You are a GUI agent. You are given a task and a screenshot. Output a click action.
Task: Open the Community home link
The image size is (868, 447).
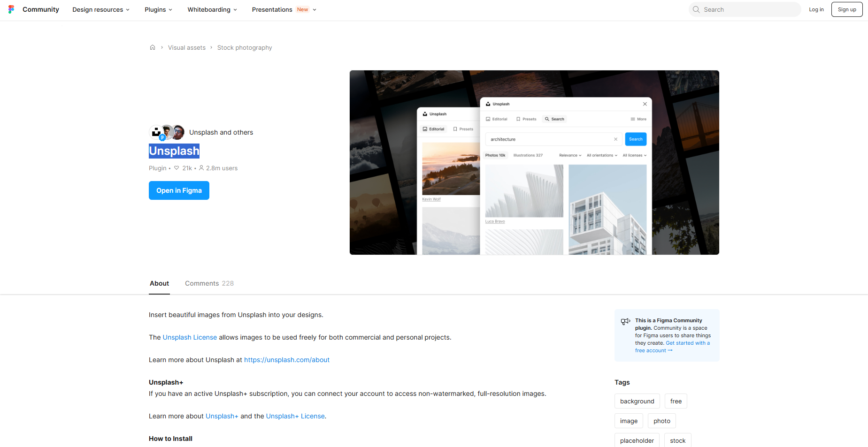(x=41, y=9)
